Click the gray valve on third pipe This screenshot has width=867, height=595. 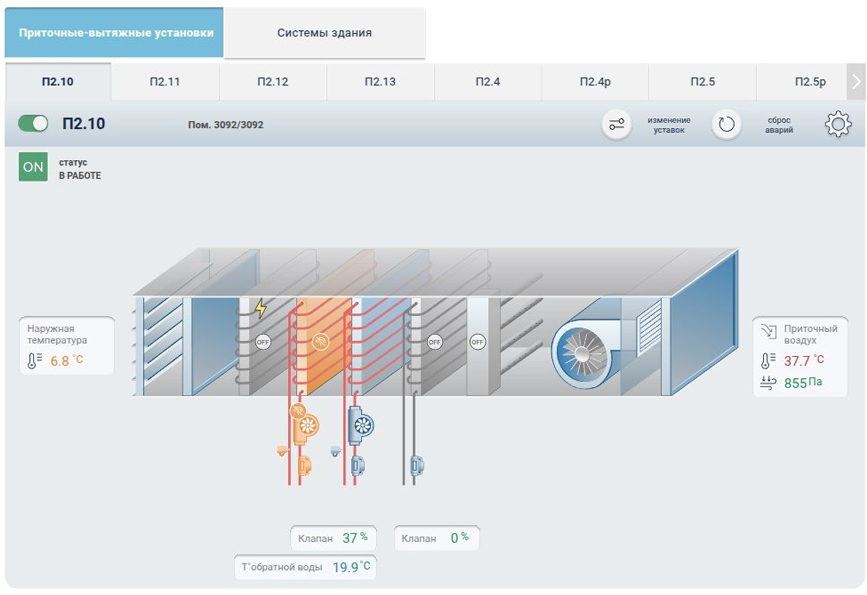(x=417, y=465)
